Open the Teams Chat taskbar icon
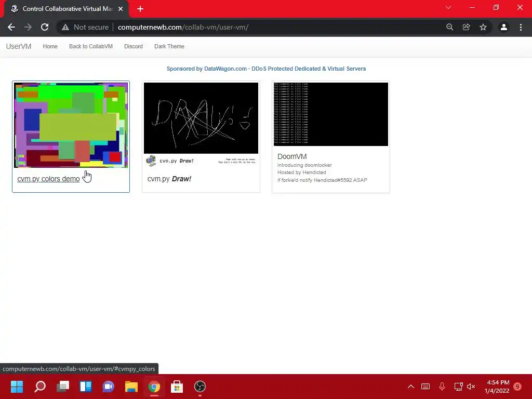This screenshot has width=532, height=399. coord(108,387)
